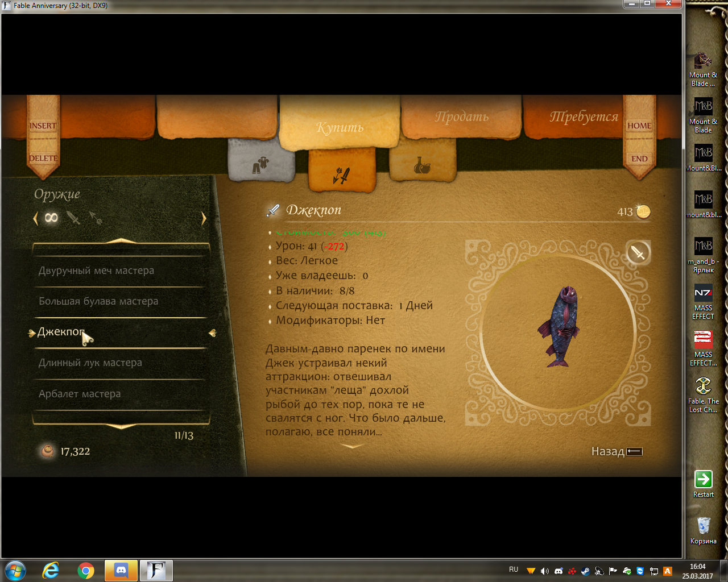
Task: Switch to Discord in the taskbar
Action: point(121,571)
